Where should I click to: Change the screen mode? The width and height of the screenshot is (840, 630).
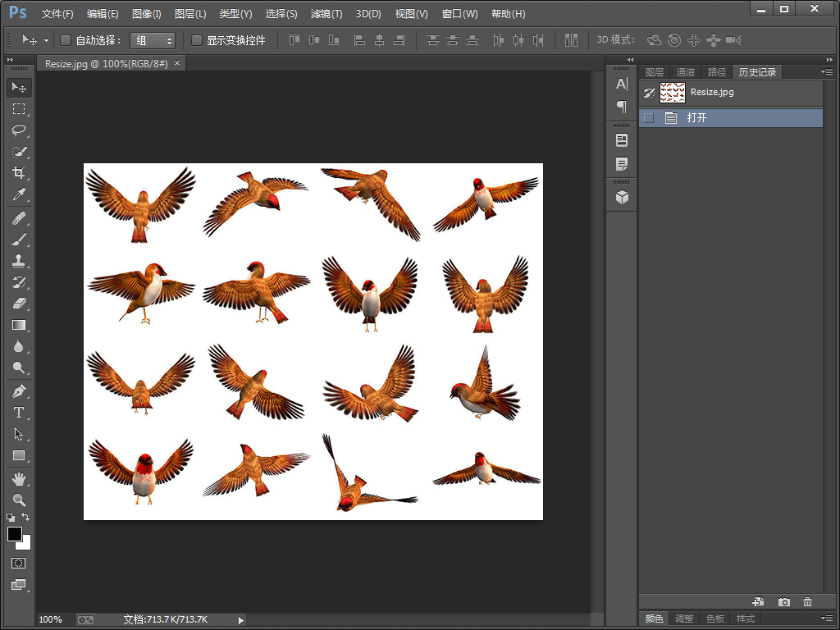[x=19, y=584]
